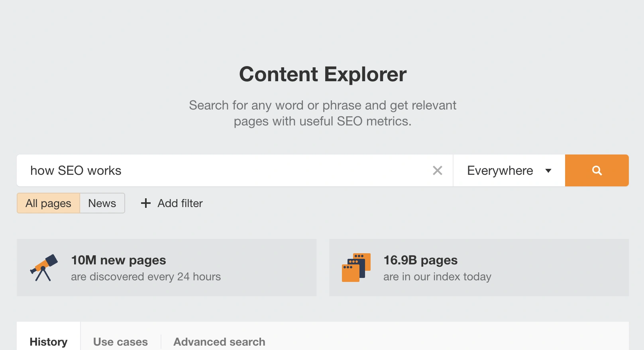The height and width of the screenshot is (350, 644).
Task: Click the orange search magnifier button
Action: click(x=597, y=170)
